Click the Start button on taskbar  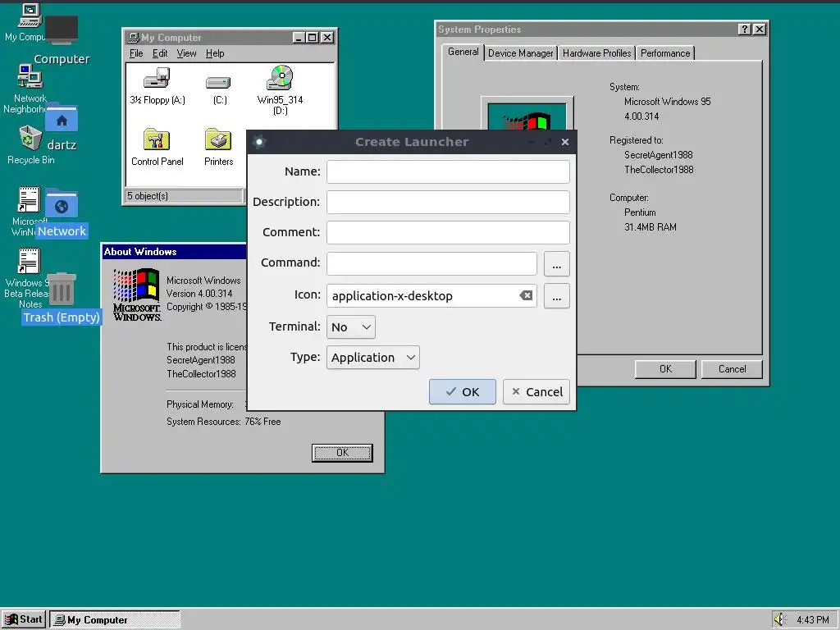(24, 619)
